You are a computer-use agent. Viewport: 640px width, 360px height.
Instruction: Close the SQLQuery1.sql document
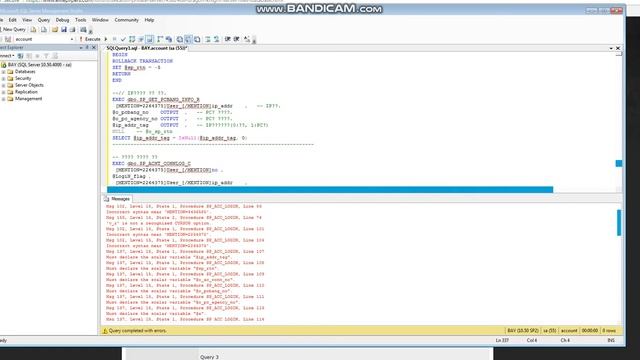pyautogui.click(x=618, y=48)
